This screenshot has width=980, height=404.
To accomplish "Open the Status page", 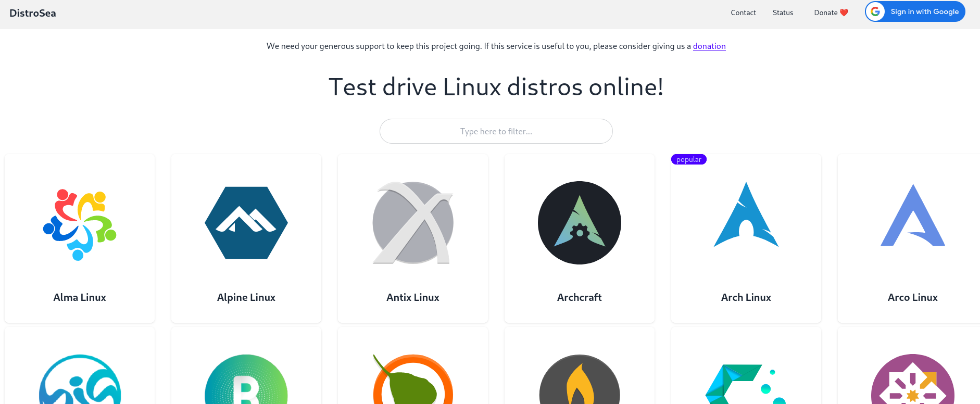I will [x=783, y=12].
